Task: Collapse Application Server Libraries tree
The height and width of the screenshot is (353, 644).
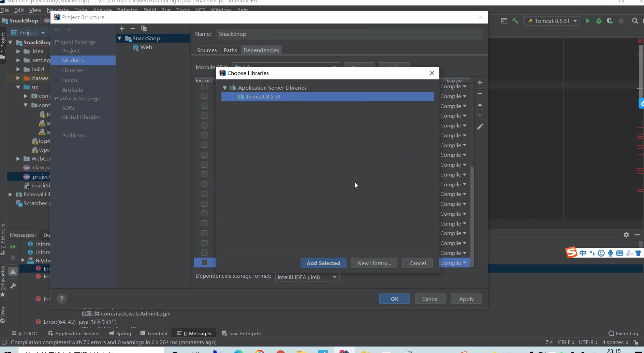Action: tap(225, 88)
